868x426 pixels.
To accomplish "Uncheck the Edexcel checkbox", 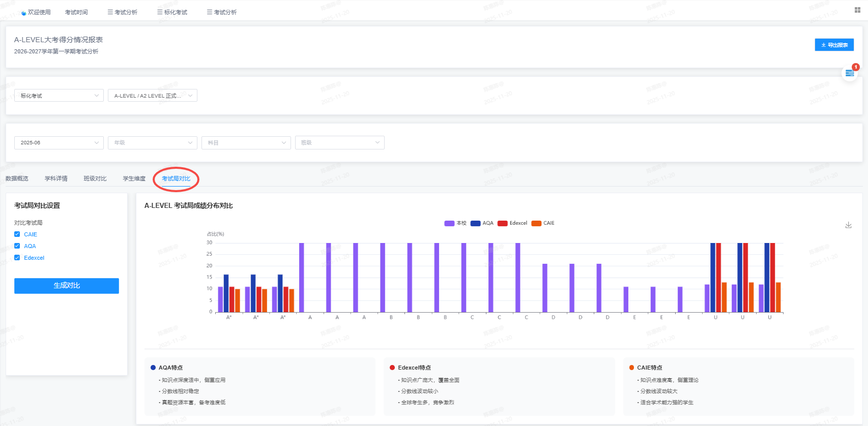I will (x=17, y=258).
